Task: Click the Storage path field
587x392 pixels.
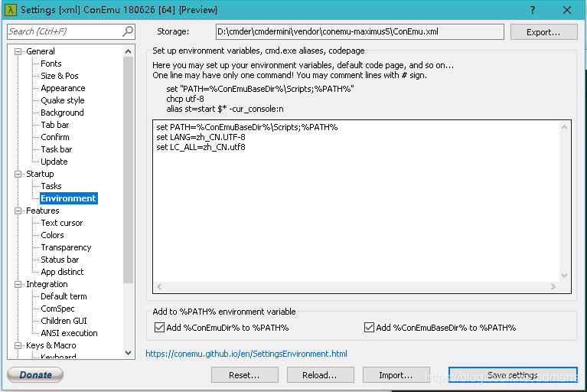Action: coord(360,32)
